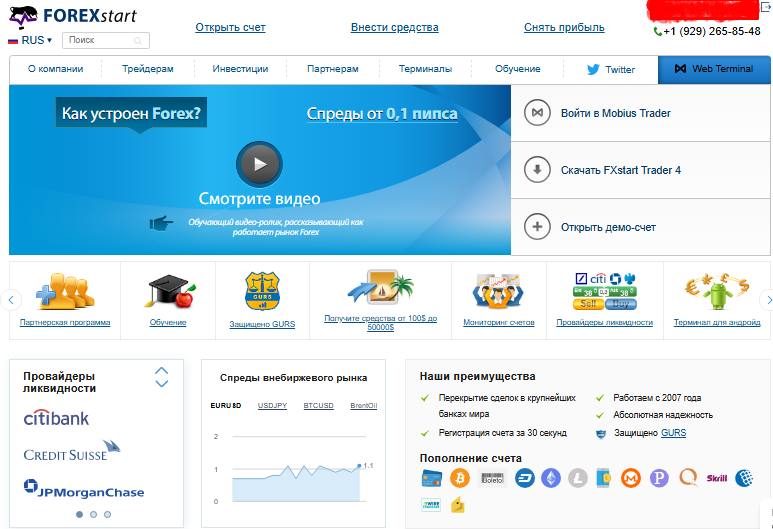773x529 pixels.
Task: Switch spreads chart to BrentOil
Action: coord(364,406)
